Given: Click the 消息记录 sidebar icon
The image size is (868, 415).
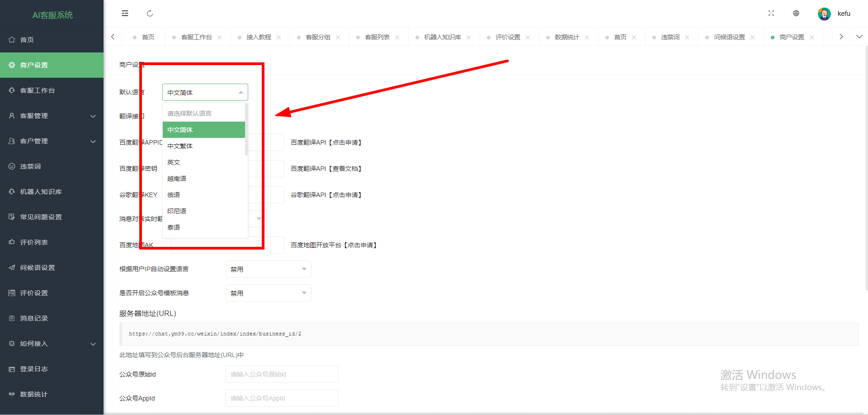Looking at the screenshot, I should pyautogui.click(x=12, y=318).
